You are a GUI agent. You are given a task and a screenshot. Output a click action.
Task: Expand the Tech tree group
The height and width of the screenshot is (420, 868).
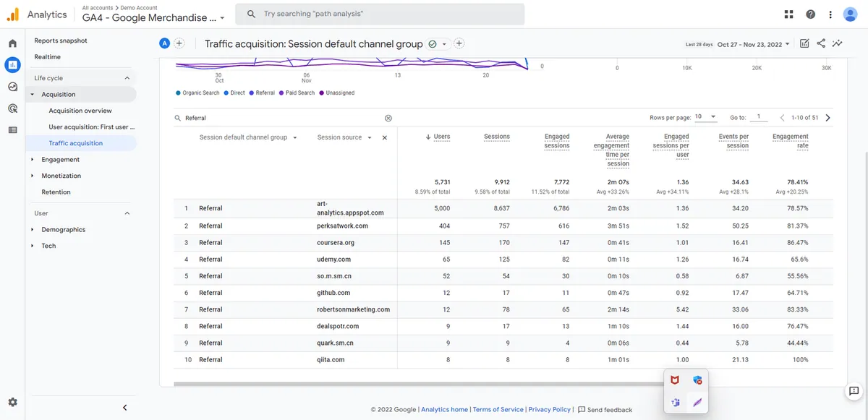(x=32, y=246)
